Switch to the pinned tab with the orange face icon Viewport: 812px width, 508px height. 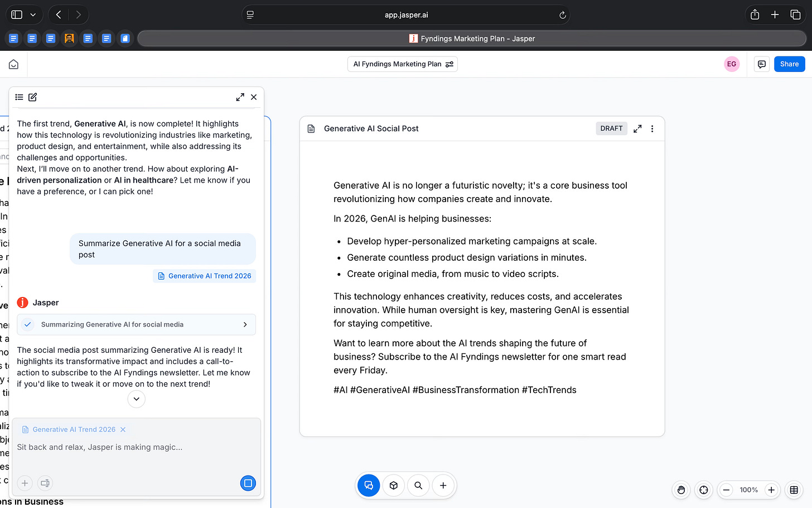[69, 39]
